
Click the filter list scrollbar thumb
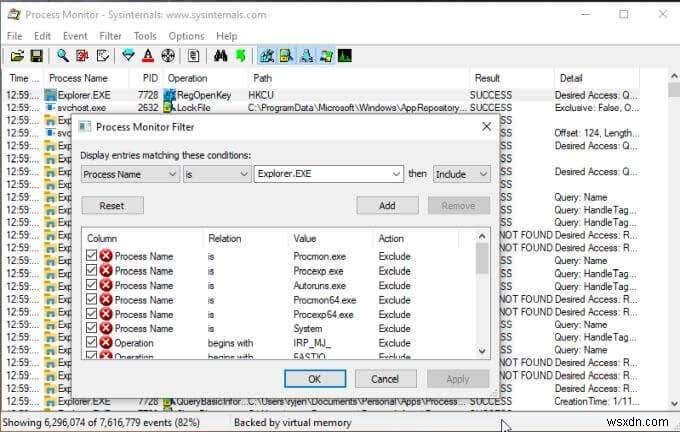tap(482, 258)
